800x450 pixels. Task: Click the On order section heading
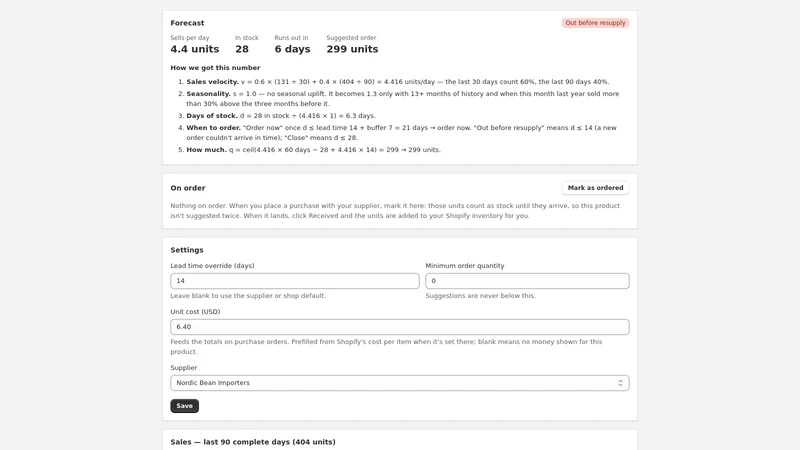[188, 188]
